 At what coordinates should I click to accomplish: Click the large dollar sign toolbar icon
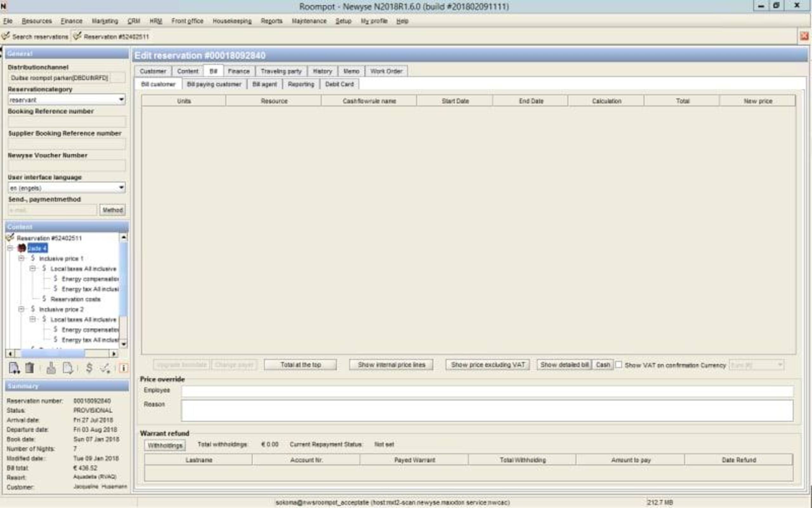pos(89,368)
